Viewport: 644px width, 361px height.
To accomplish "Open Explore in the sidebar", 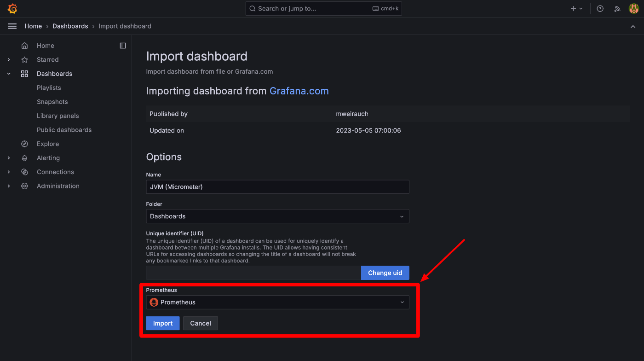I will click(x=48, y=144).
